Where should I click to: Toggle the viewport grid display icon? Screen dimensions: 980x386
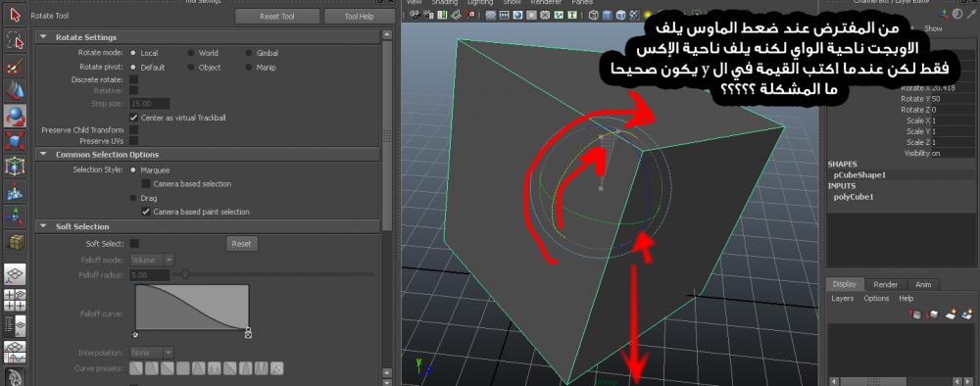(x=491, y=15)
